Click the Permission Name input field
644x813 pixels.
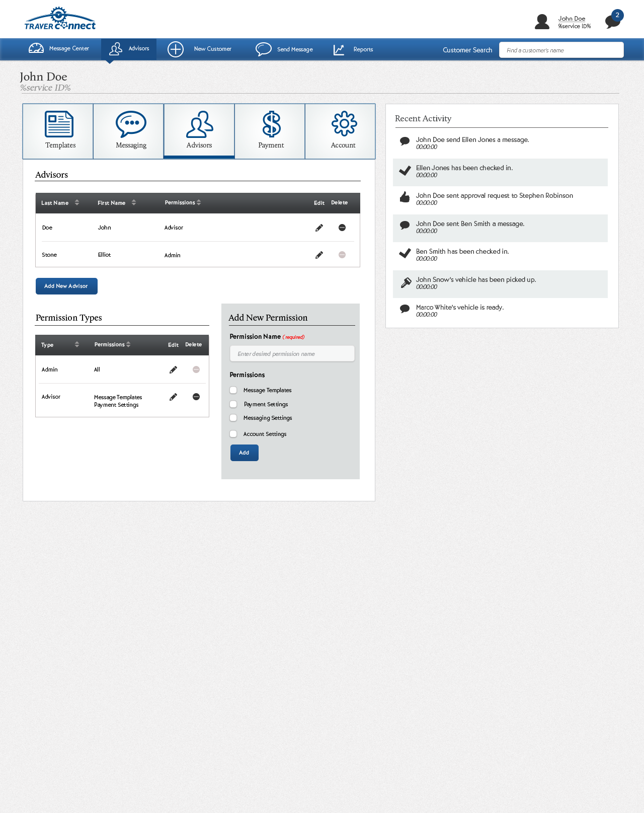(x=292, y=353)
